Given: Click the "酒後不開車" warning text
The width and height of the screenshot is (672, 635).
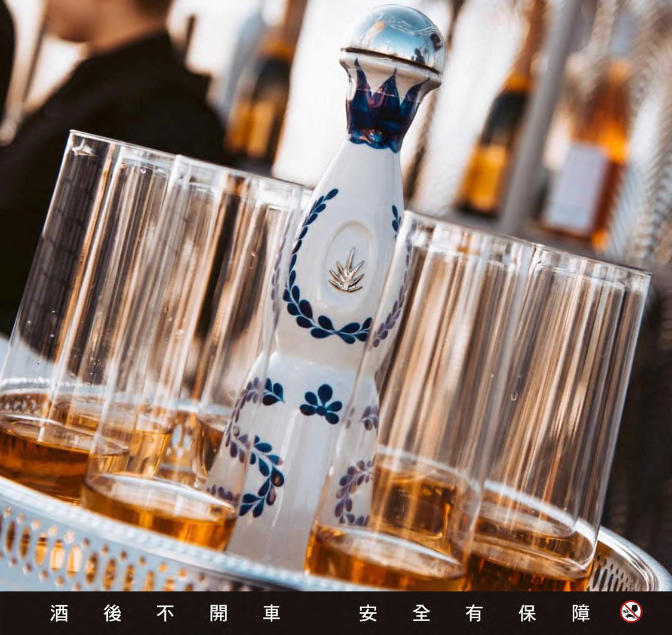Looking at the screenshot, I should coord(165,613).
